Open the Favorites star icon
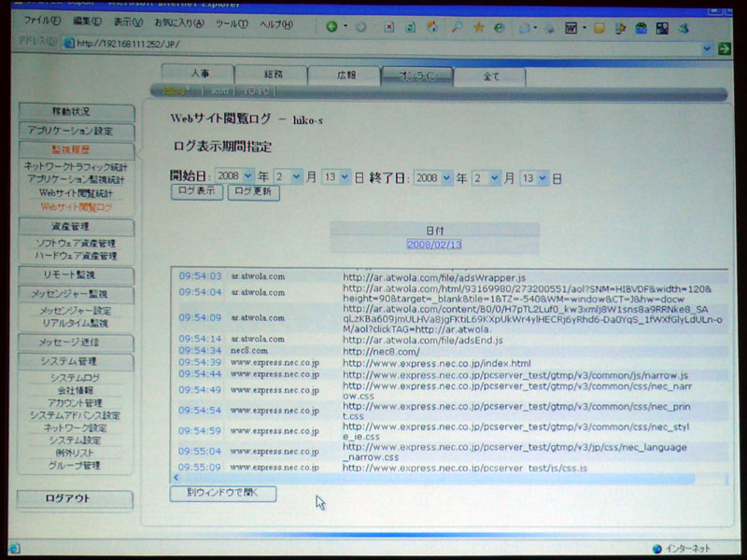The image size is (747, 560). pos(479,27)
